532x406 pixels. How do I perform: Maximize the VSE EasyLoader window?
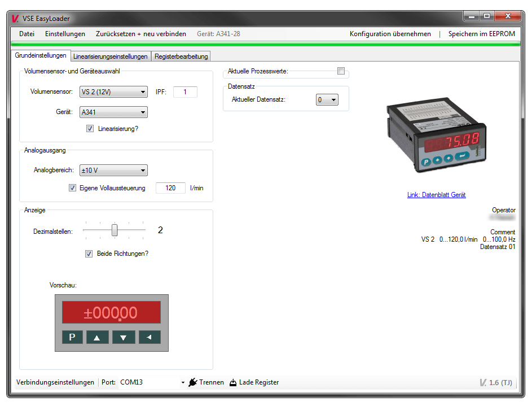[x=487, y=16]
